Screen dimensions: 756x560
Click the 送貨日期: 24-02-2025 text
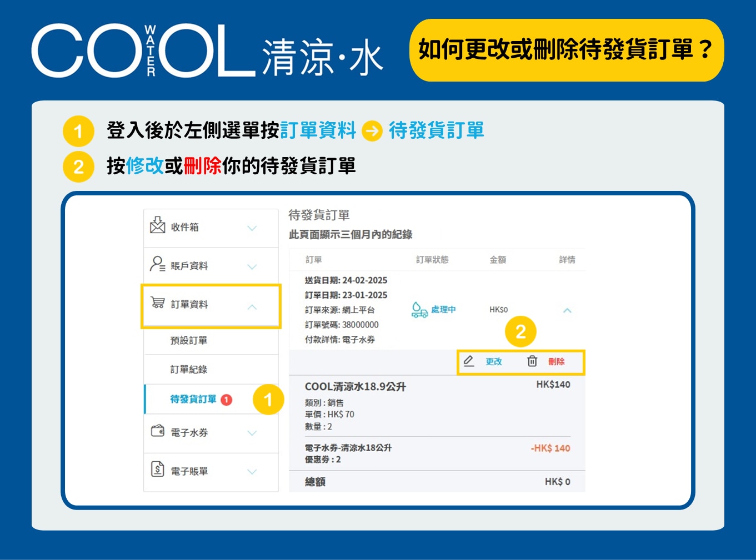[x=346, y=280]
